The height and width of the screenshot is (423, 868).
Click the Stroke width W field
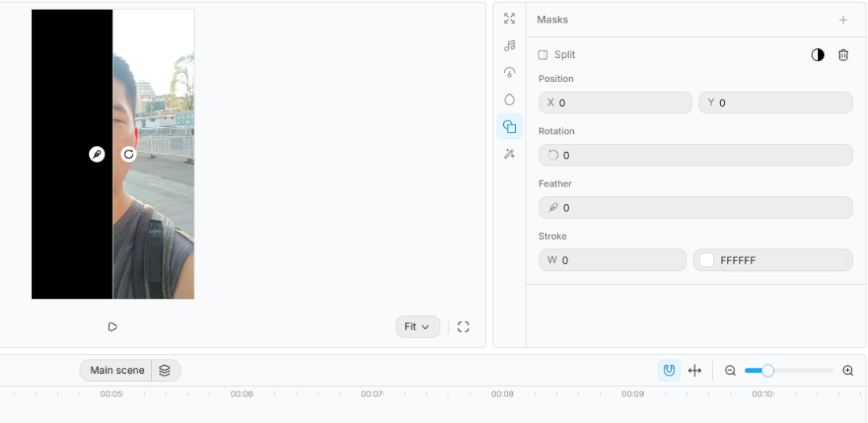(x=612, y=260)
